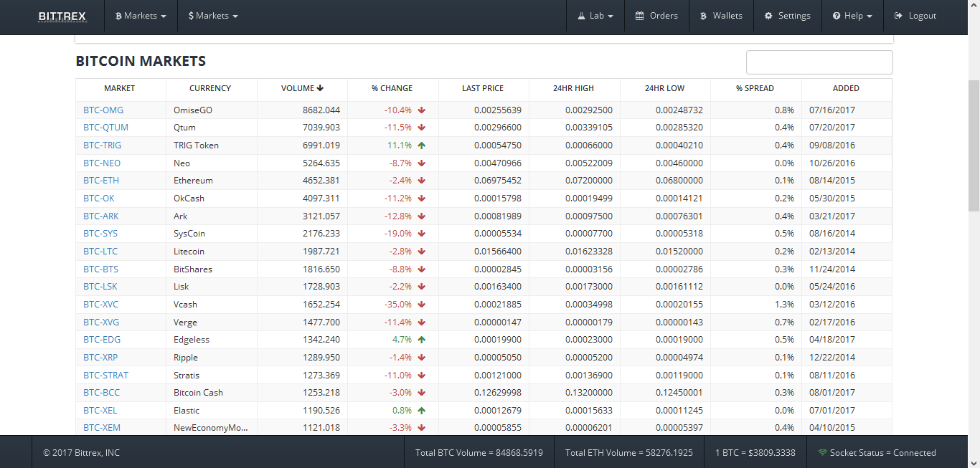Viewport: 980px width, 468px height.
Task: Sort table by Market column header
Action: pyautogui.click(x=119, y=88)
